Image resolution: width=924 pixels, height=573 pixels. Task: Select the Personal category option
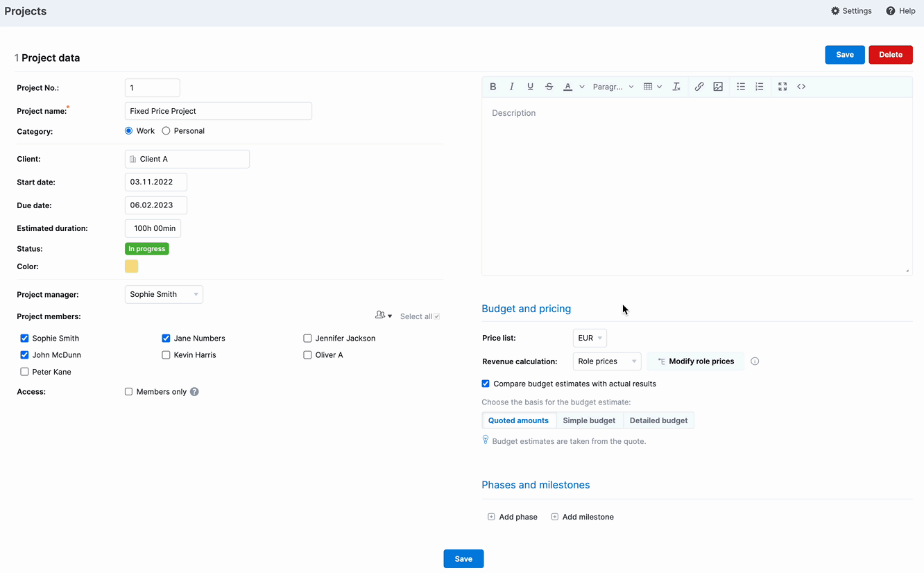tap(166, 131)
